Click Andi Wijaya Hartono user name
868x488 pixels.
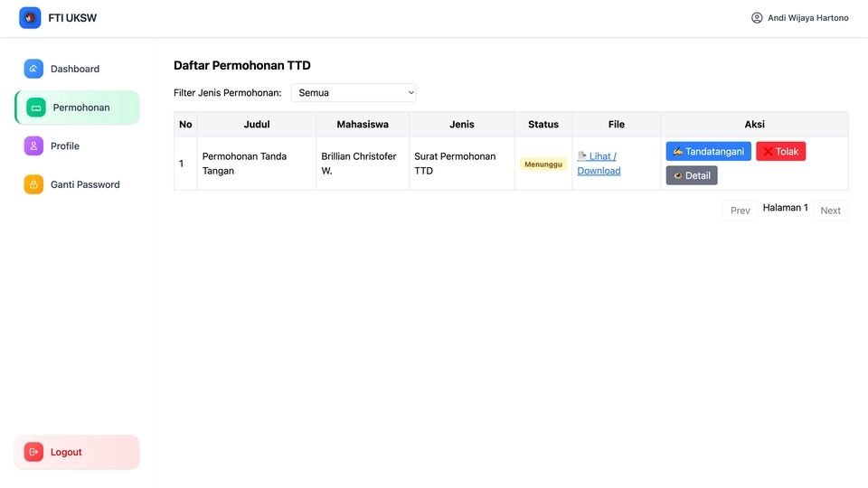point(807,18)
